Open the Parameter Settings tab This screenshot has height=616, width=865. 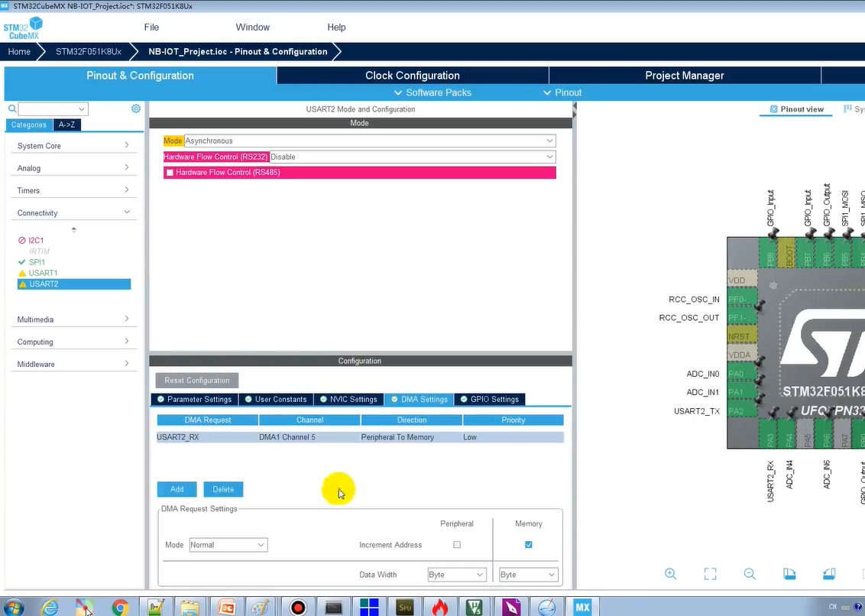[x=194, y=399]
